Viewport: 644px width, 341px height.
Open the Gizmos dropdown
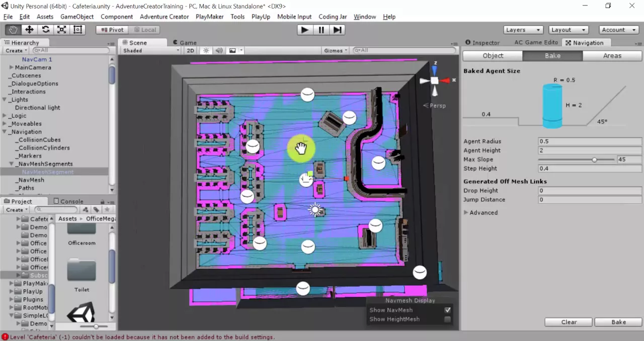click(336, 50)
